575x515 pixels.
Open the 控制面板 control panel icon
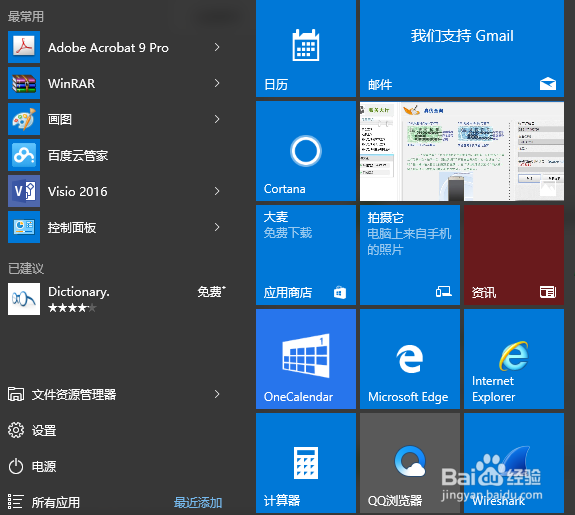pos(24,227)
